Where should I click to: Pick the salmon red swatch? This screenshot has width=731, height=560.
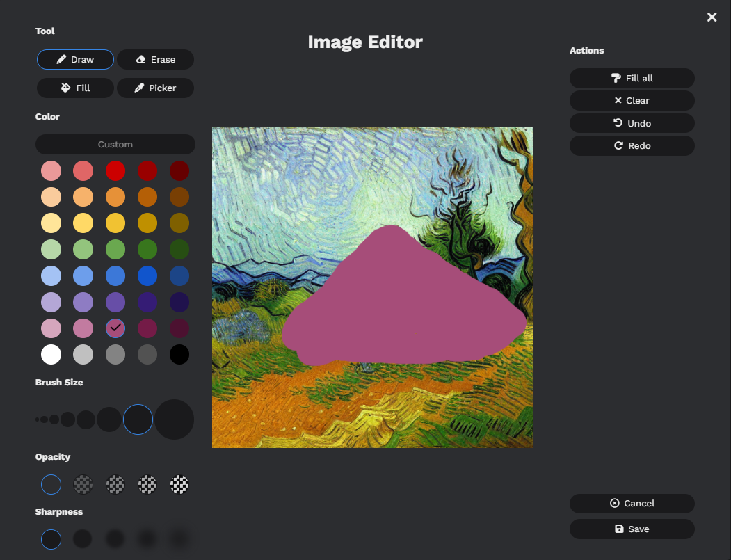[x=83, y=170]
